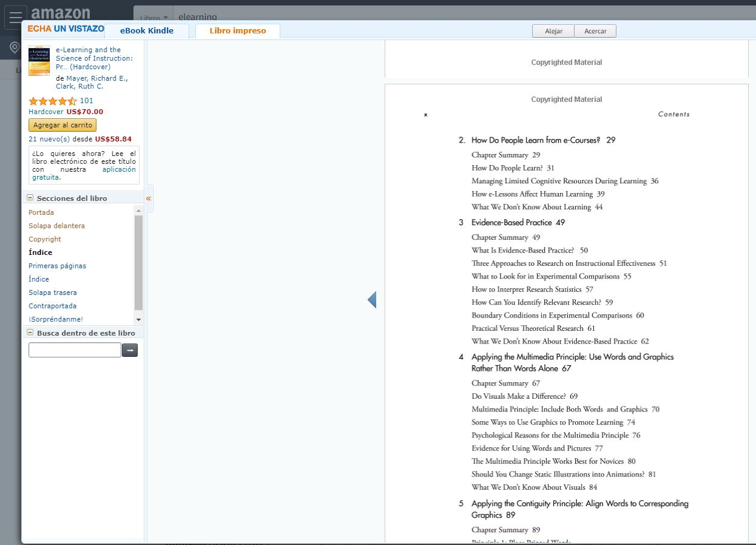This screenshot has width=756, height=545.
Task: Click "How Do People Learn from e-Courses? 29" heading
Action: (543, 140)
